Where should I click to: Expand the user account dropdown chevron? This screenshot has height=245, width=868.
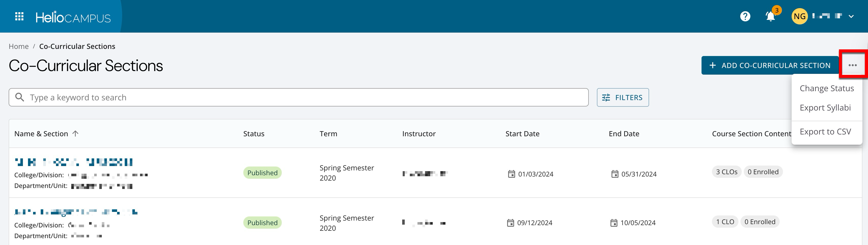[851, 16]
